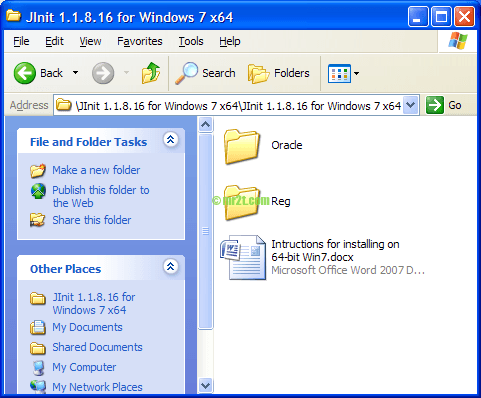Maximize the JInit window
481x398 pixels.
coord(441,17)
